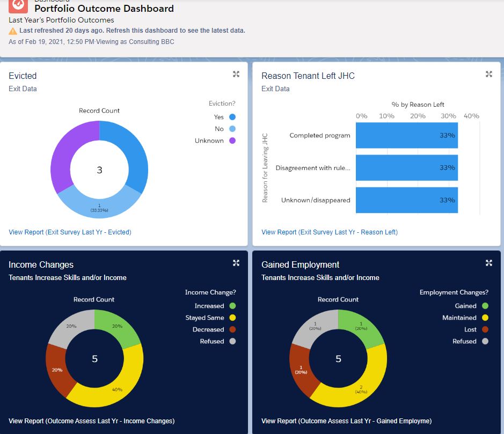Click the Unknown eviction legend swatch
Screen dimensions: 504x434
point(232,141)
